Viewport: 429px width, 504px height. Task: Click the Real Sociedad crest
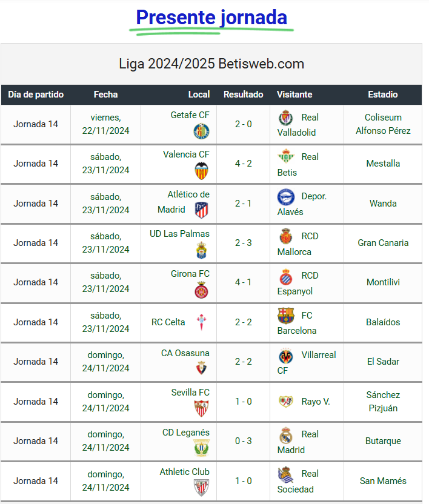coord(286,475)
